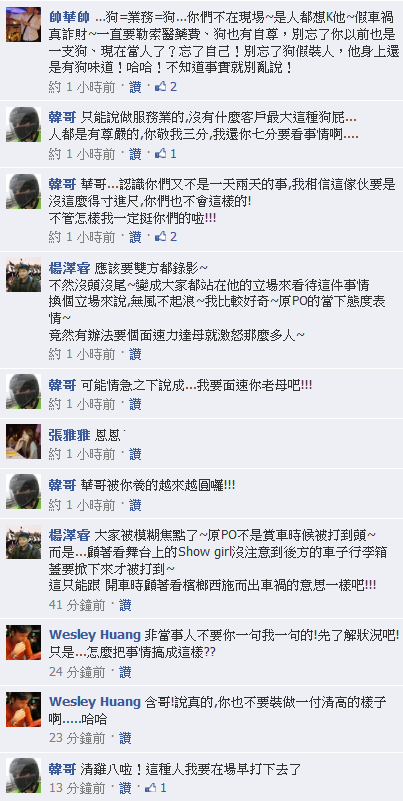Click the 41 分鐘前 timestamp
The height and width of the screenshot is (801, 403).
click(77, 605)
